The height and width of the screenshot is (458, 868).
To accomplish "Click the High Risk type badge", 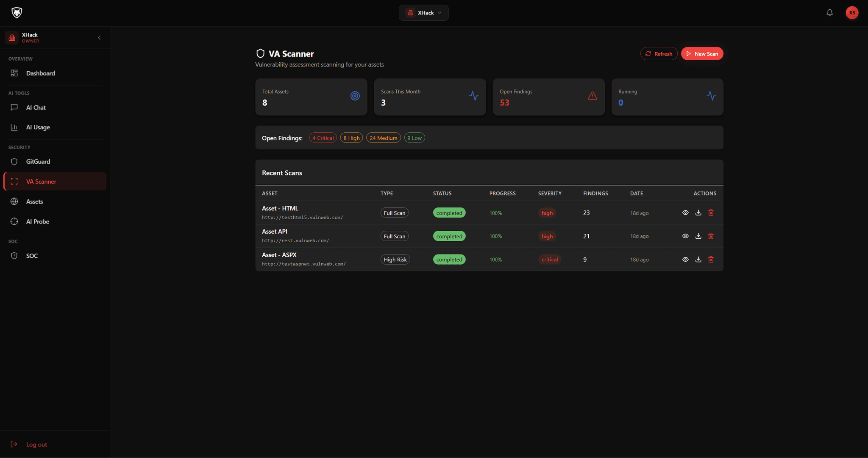I will [395, 260].
